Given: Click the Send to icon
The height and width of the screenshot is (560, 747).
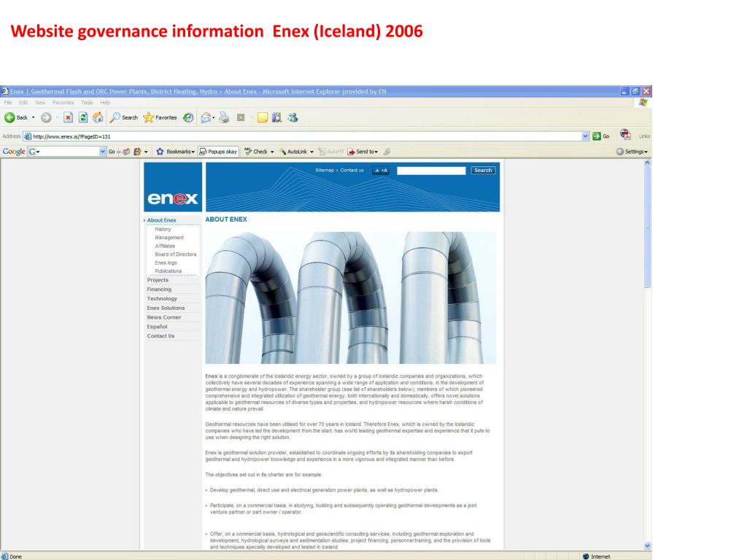Looking at the screenshot, I should click(x=351, y=152).
